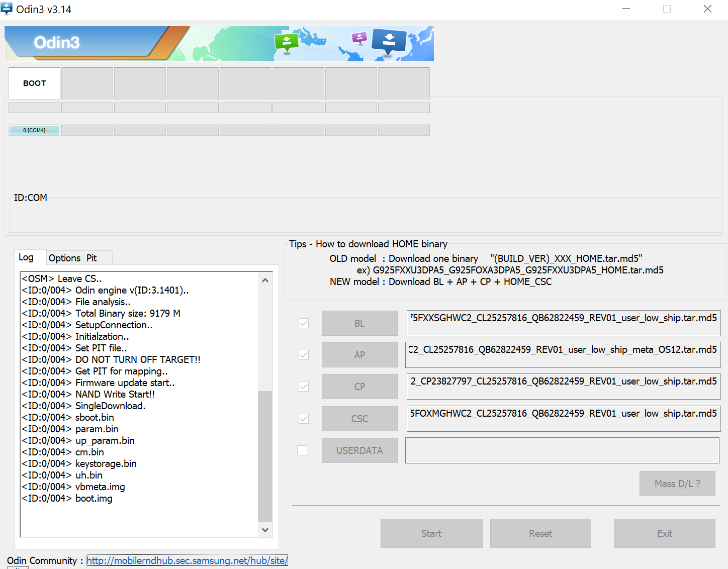Image resolution: width=728 pixels, height=569 pixels.
Task: Click the USERDATA file button
Action: coord(359,450)
